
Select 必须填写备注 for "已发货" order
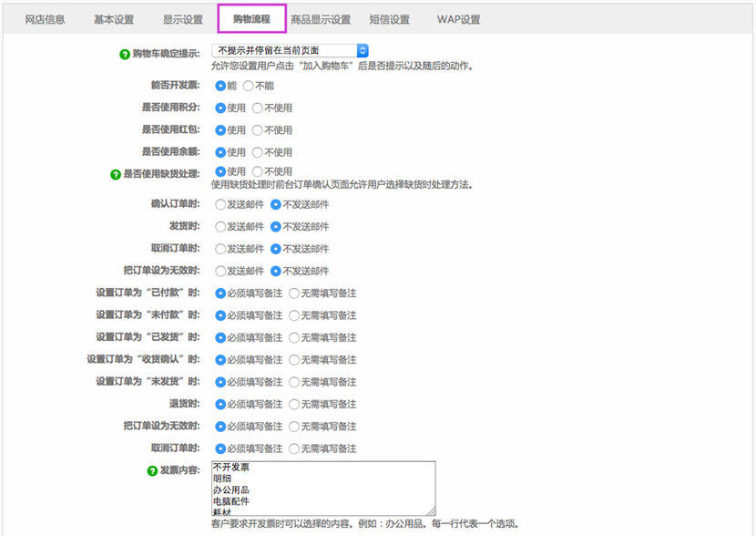pos(220,337)
